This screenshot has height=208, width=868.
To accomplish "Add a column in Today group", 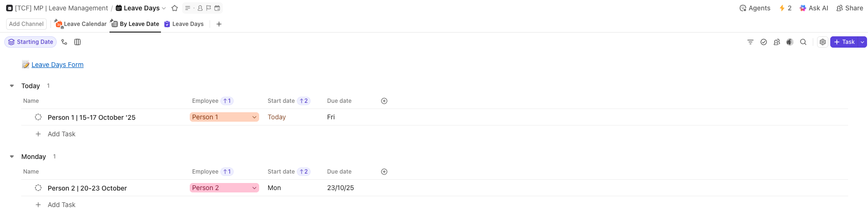I will 384,101.
